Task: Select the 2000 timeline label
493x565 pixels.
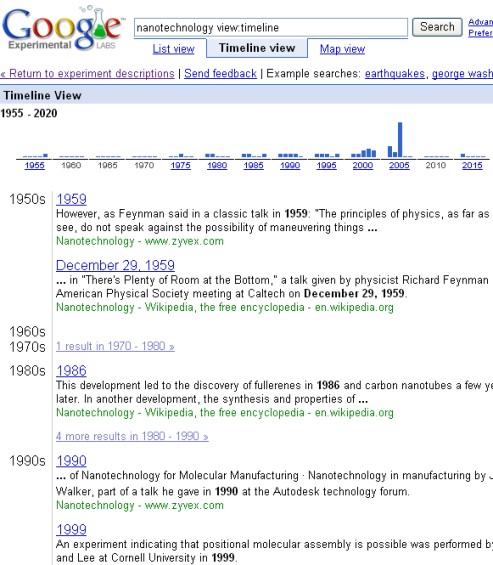Action: (x=363, y=165)
